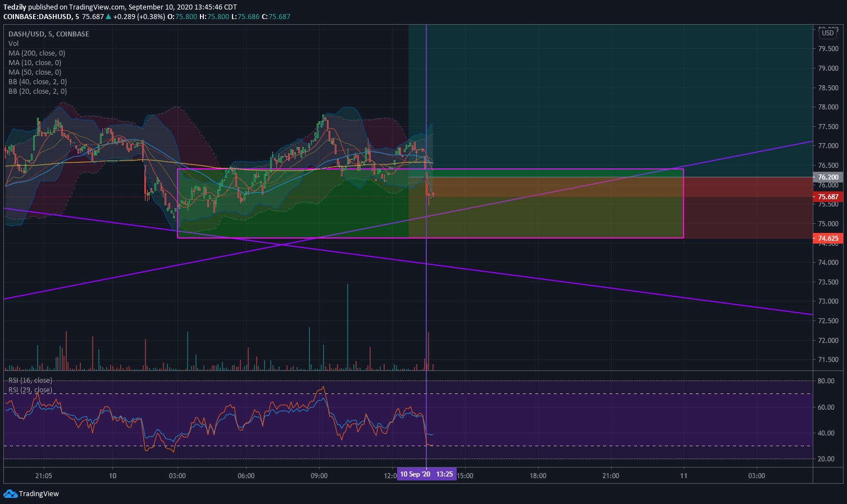Click the 79.500 price axis label
The image size is (847, 504).
tap(828, 49)
